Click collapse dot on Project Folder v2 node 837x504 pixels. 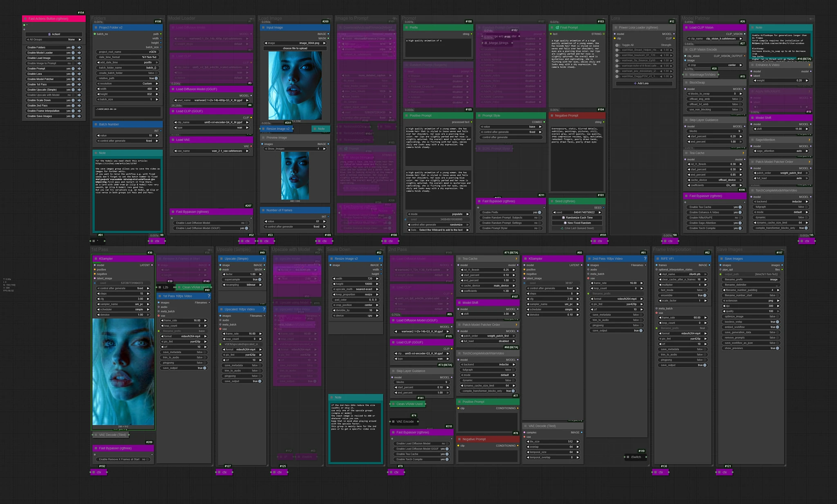click(x=96, y=28)
